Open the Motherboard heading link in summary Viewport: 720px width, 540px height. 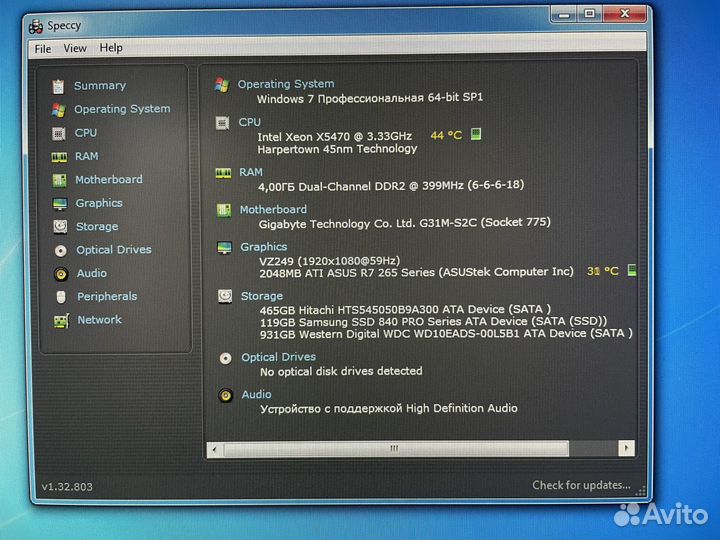[273, 209]
